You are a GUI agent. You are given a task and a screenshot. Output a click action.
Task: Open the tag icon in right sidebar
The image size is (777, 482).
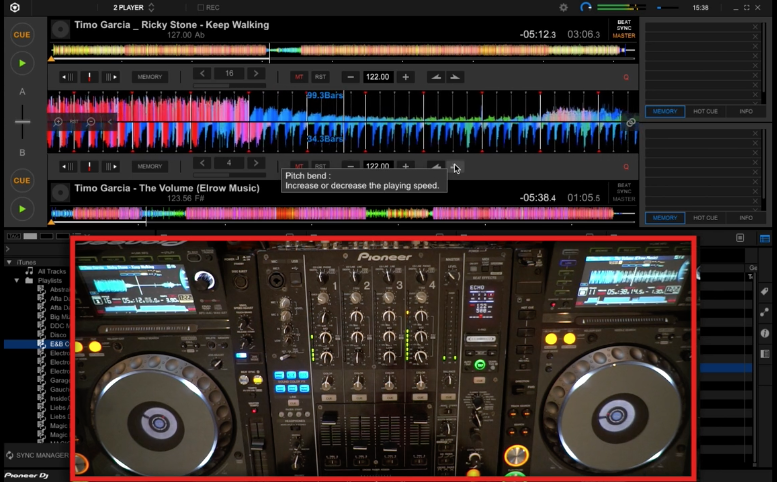coord(765,291)
